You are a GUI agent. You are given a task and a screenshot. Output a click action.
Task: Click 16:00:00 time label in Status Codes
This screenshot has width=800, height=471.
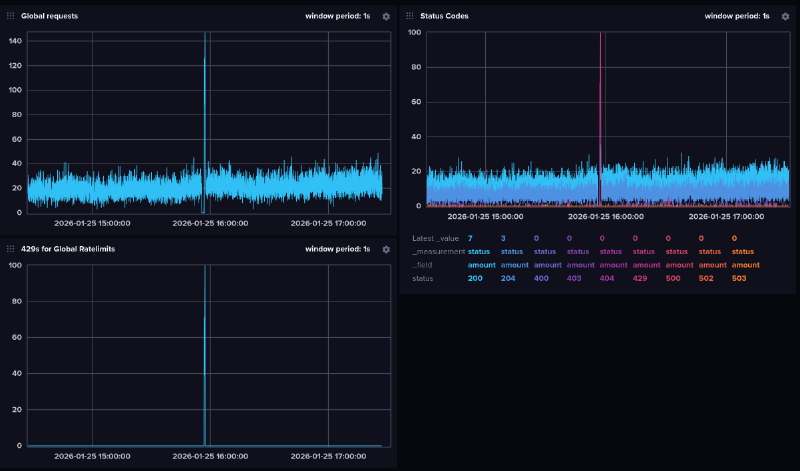click(x=606, y=217)
